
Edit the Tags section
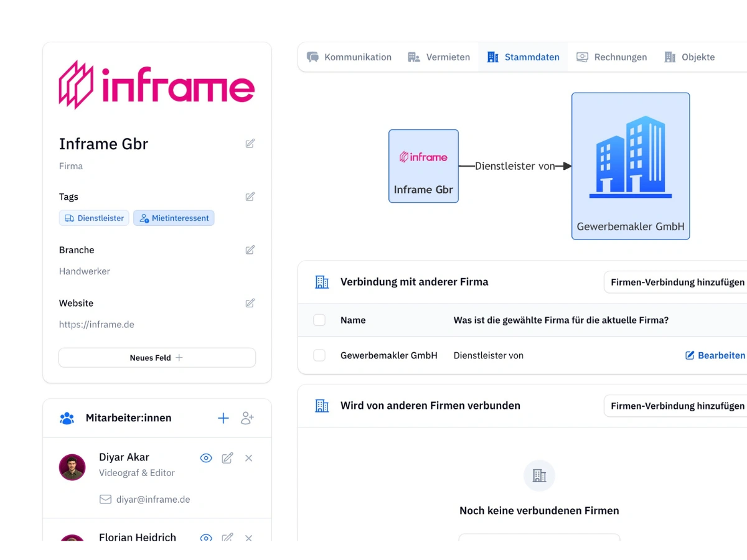[250, 197]
